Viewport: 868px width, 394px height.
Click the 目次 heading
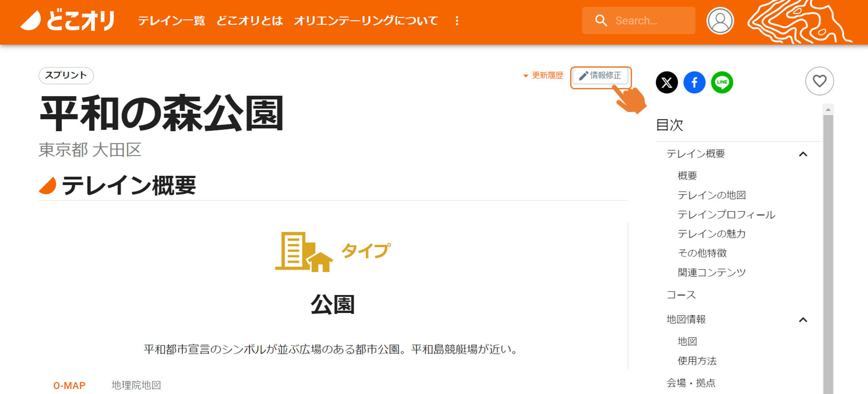point(669,125)
